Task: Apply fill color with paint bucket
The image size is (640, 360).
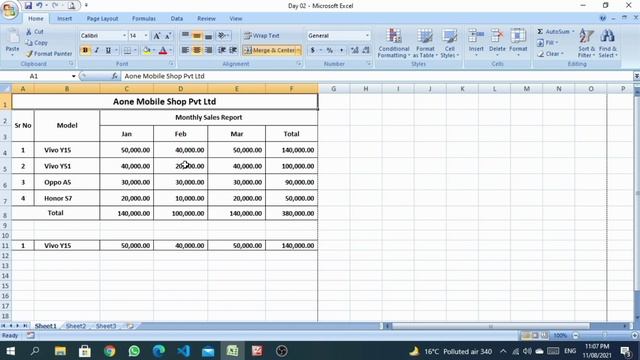Action: tap(147, 50)
